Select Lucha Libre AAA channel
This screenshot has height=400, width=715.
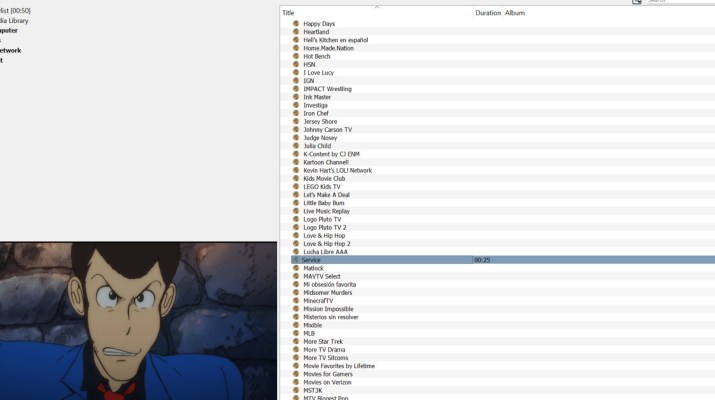pos(325,252)
